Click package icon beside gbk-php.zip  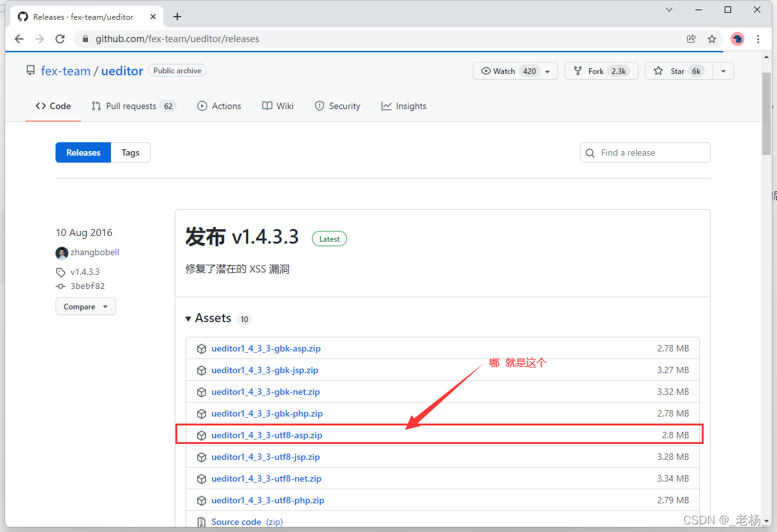point(202,414)
